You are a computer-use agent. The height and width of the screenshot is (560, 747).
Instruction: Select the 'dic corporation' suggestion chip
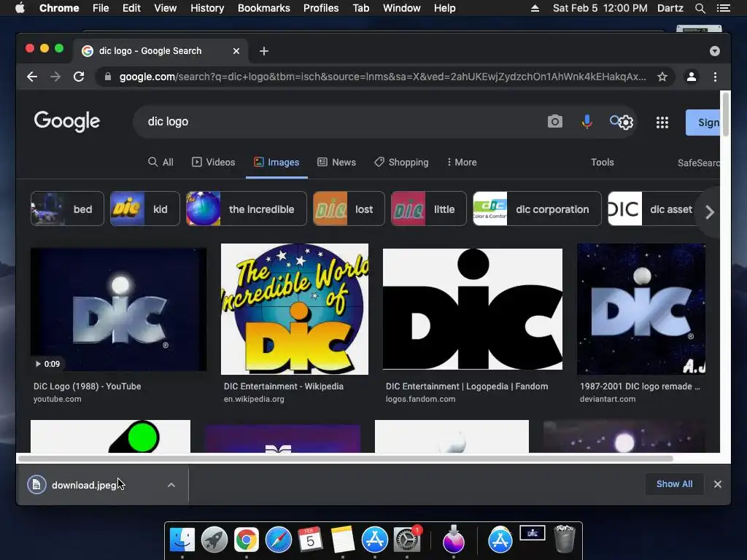537,209
